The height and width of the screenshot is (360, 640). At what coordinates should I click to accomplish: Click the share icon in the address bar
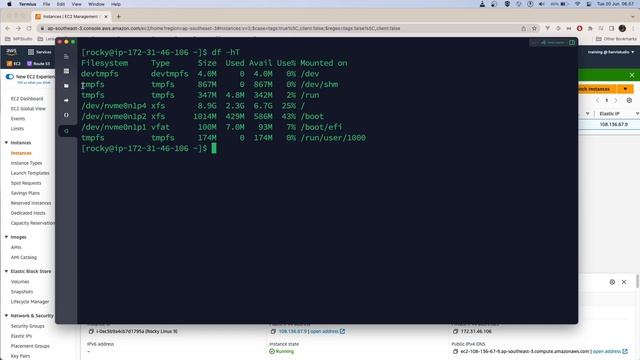point(524,28)
